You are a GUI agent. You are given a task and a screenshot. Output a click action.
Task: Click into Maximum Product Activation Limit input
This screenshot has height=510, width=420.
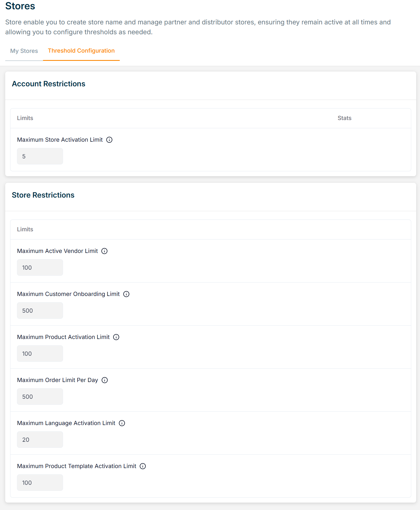coord(40,354)
